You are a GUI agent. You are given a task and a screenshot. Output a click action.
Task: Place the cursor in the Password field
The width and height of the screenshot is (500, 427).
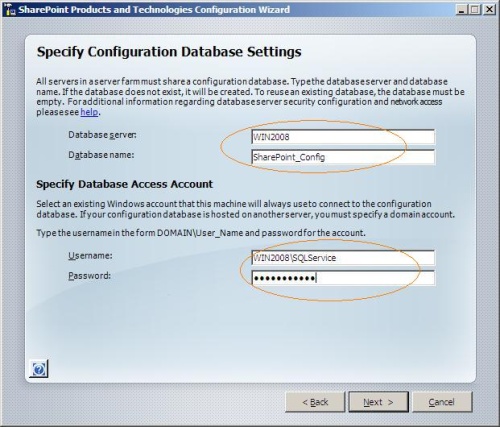[x=343, y=278]
